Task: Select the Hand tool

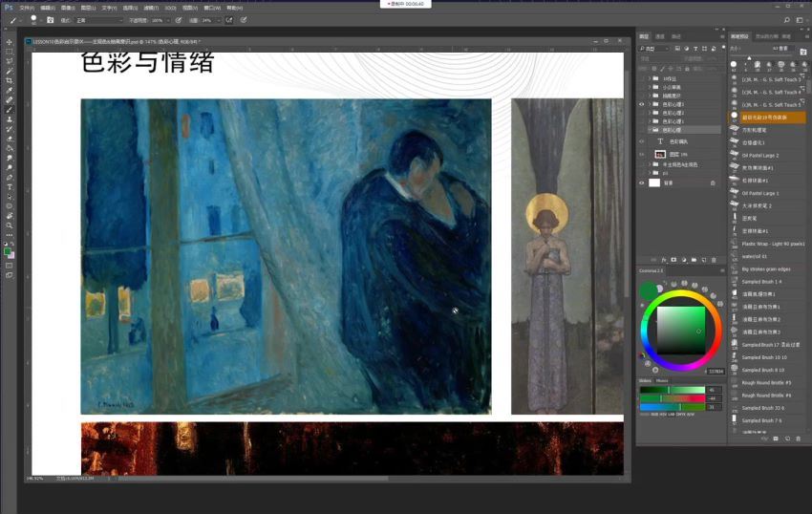Action: 10,216
